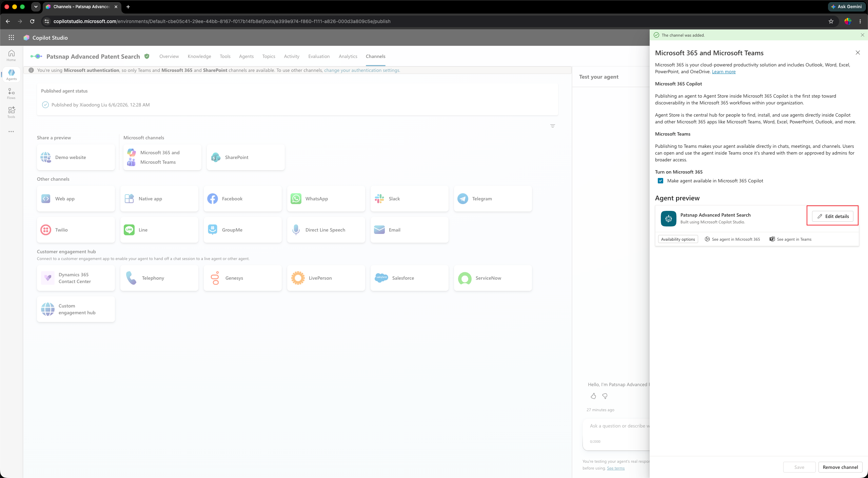The height and width of the screenshot is (478, 868).
Task: Click See agent in Microsoft 365
Action: [x=732, y=239]
